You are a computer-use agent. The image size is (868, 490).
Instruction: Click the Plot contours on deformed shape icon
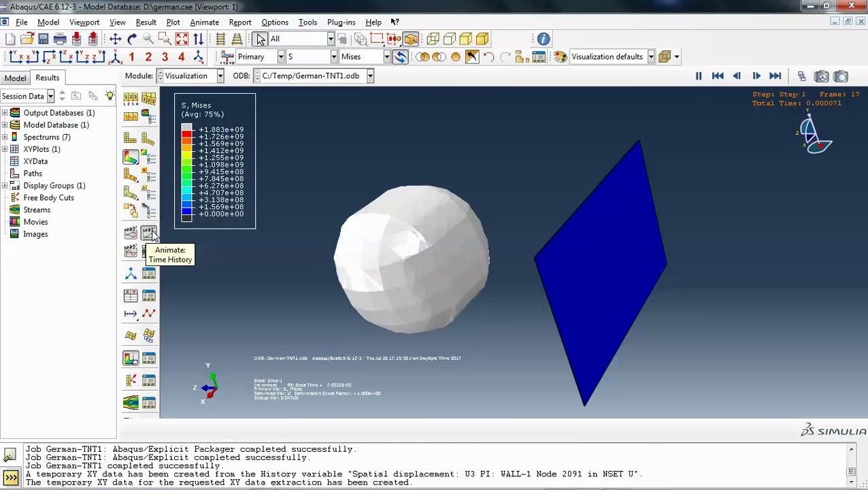coord(131,157)
